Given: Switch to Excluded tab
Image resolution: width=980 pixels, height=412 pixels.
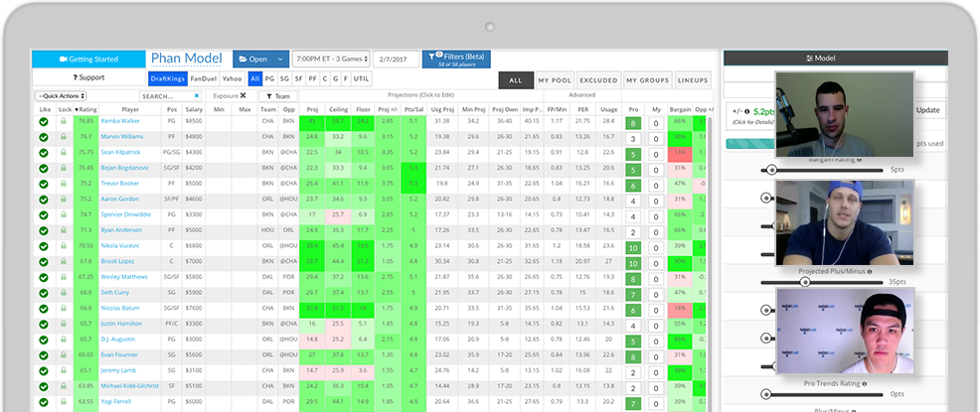Looking at the screenshot, I should click(x=597, y=80).
